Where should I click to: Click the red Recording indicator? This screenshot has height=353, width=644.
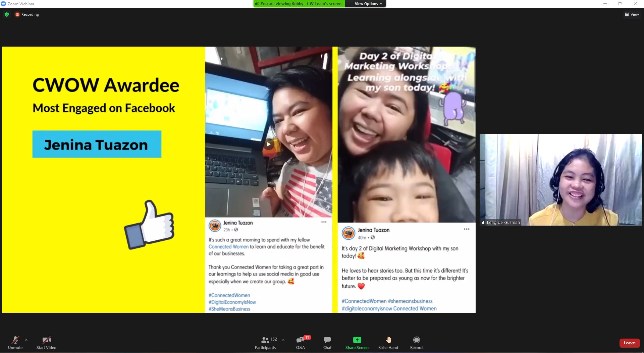click(27, 14)
